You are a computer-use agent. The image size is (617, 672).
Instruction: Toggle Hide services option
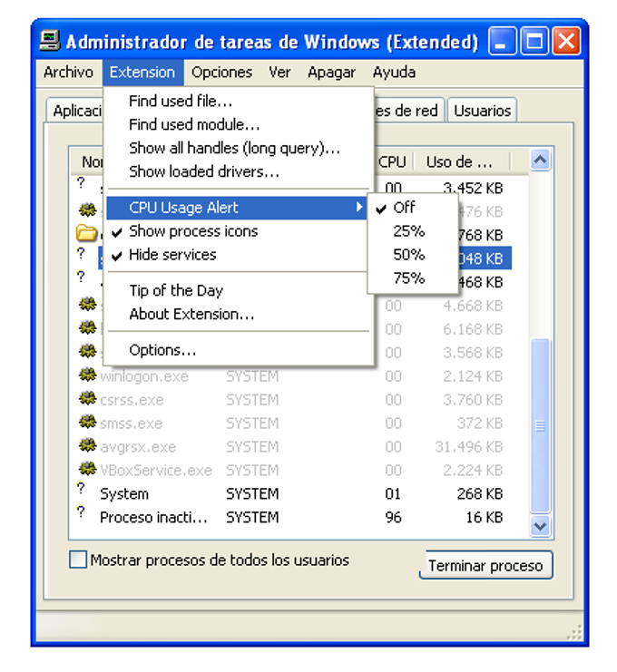pyautogui.click(x=238, y=255)
